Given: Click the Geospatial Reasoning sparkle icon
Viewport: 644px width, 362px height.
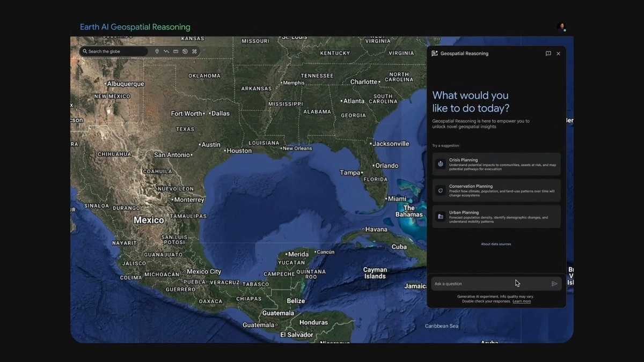Looking at the screenshot, I should click(435, 54).
